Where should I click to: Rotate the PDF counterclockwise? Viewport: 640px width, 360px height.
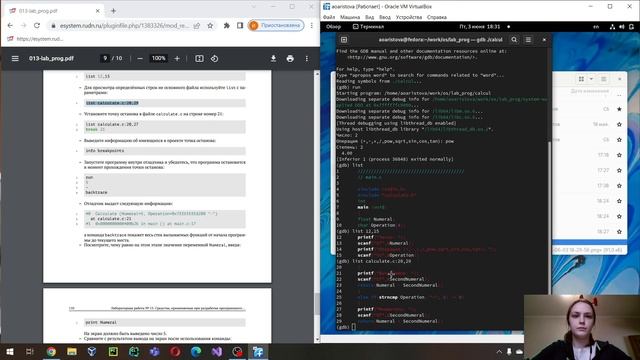coord(214,58)
